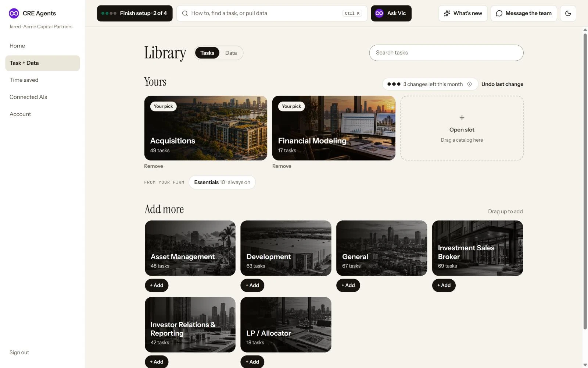Screen dimensions: 588x368
Task: Click the 3 changes left this month pill
Action: coord(430,84)
